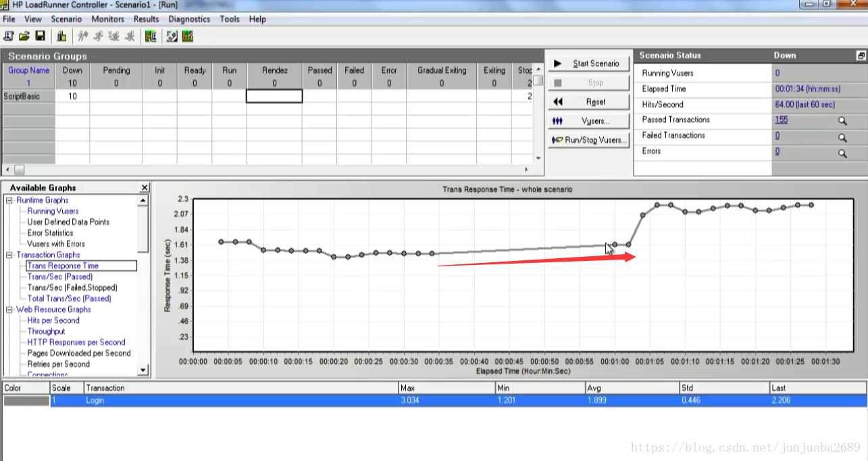Open the Scenario menu
This screenshot has width=868, height=461.
coord(66,19)
